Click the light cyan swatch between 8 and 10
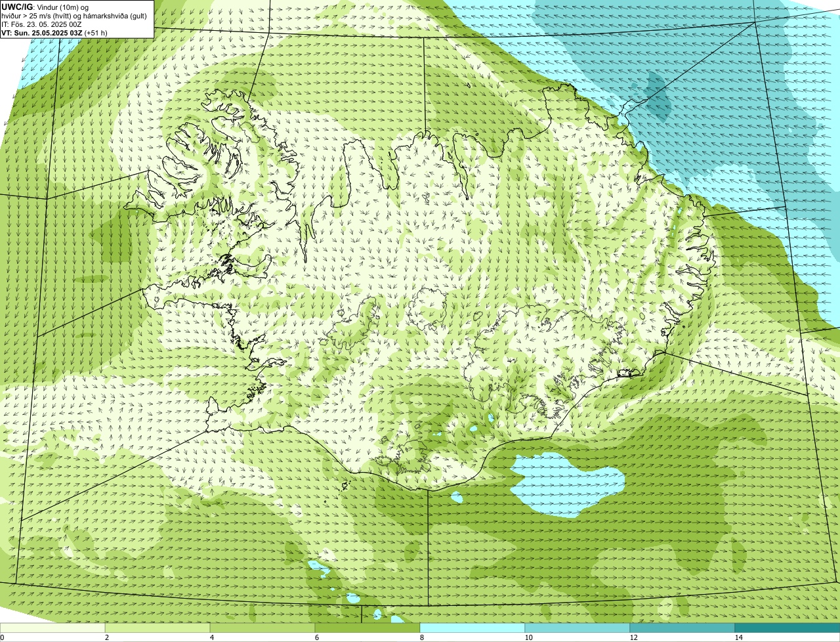Screen dimensions: 840x642 pyautogui.click(x=472, y=628)
